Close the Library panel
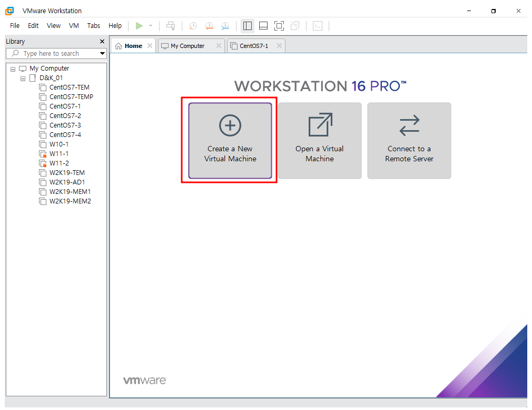Screen dimensions: 532x410 (x=102, y=42)
